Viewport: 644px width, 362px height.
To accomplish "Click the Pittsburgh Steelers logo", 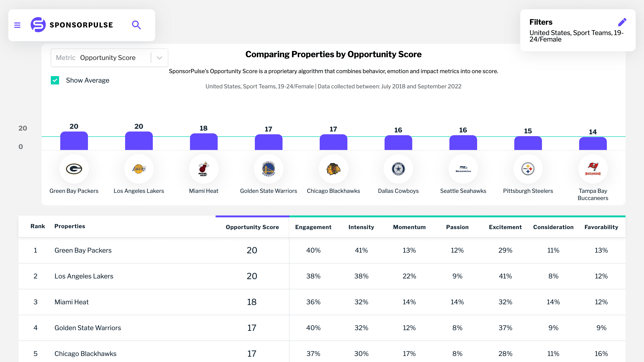I will [528, 169].
